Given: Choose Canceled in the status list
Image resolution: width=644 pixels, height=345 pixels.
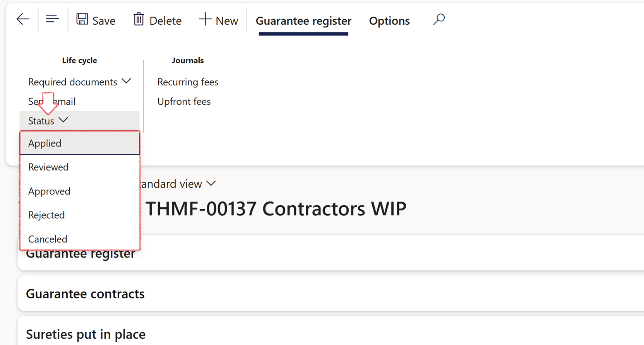Looking at the screenshot, I should pyautogui.click(x=48, y=239).
